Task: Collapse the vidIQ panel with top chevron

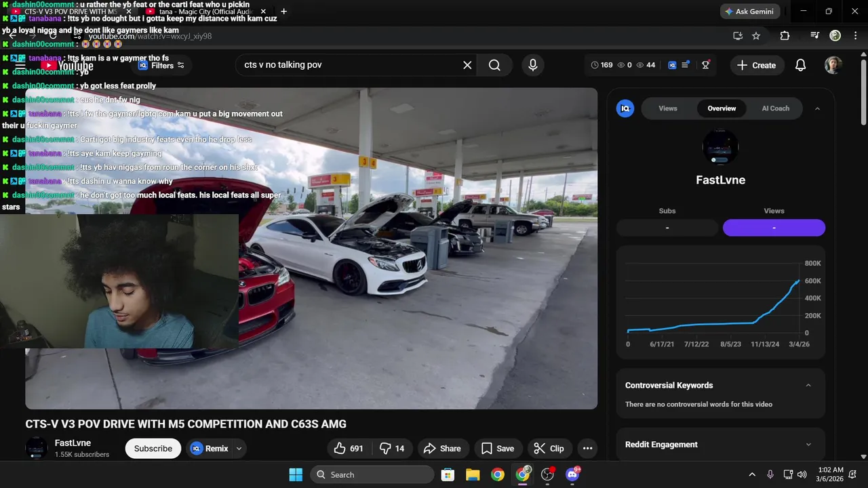Action: click(x=817, y=108)
